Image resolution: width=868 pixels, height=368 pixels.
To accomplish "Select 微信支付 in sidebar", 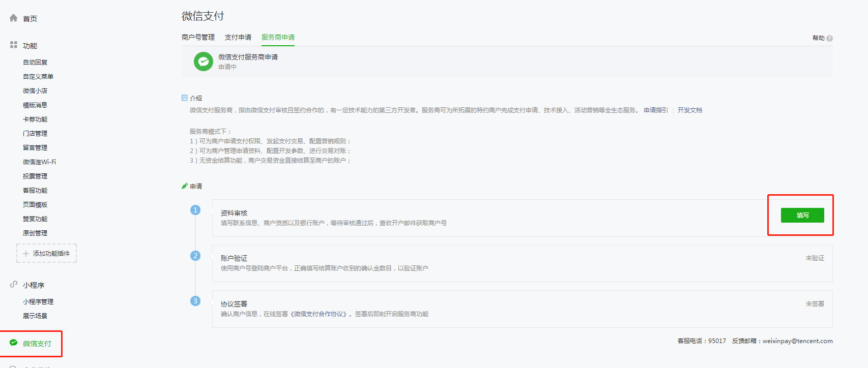I will 37,344.
